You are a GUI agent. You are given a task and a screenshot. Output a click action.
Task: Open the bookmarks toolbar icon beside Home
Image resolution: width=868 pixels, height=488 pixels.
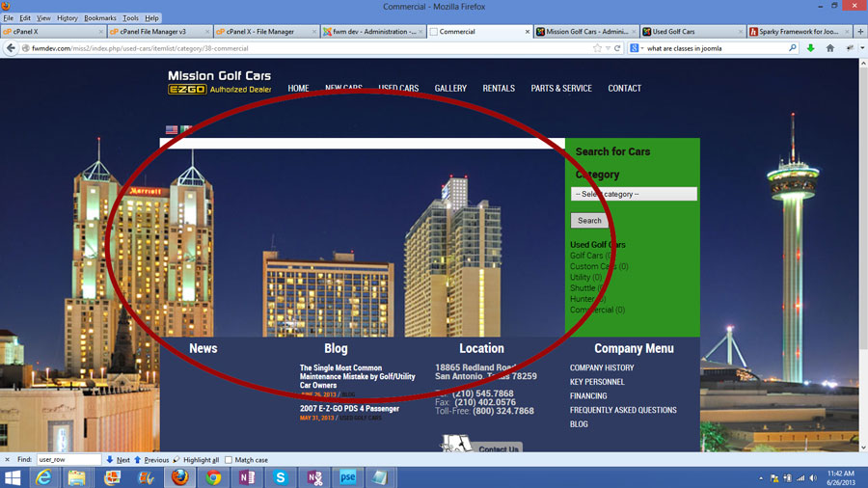coord(850,48)
